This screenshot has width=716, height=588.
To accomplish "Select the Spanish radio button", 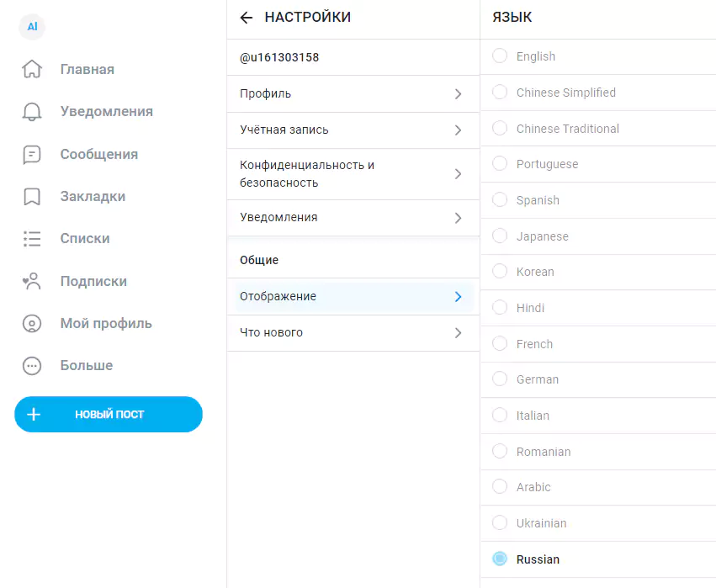I will (500, 199).
